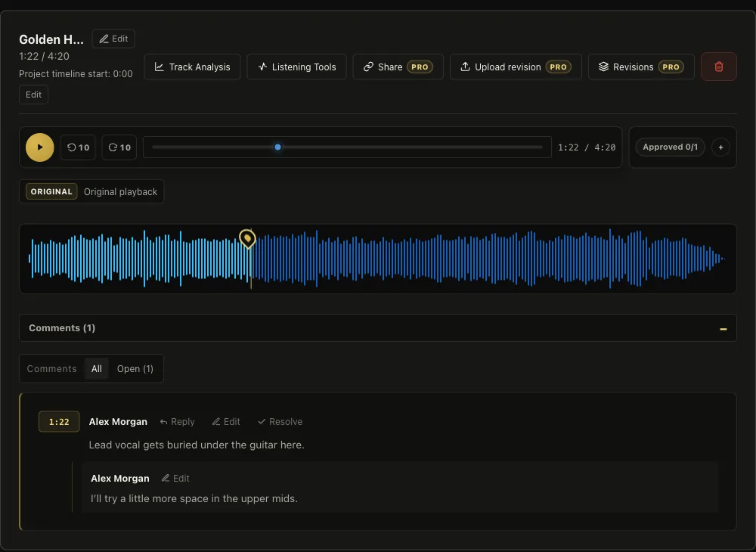Resolve the 1:22 comment
Screen dimensions: 756x552
[280, 422]
